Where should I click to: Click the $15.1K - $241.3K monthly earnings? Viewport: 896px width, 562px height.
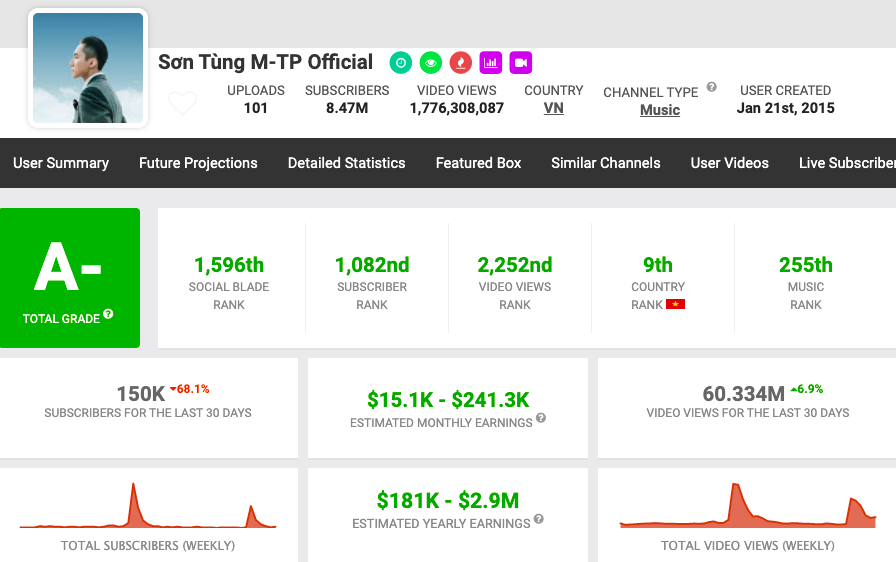448,400
